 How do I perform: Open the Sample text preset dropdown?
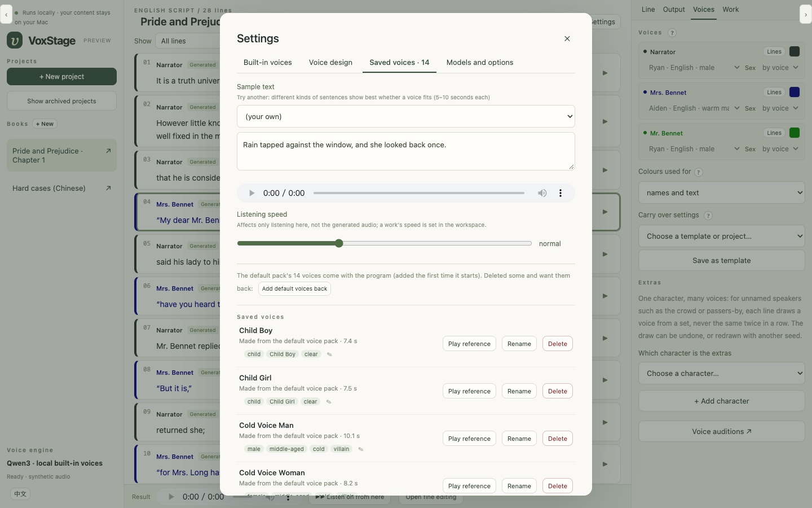[406, 116]
